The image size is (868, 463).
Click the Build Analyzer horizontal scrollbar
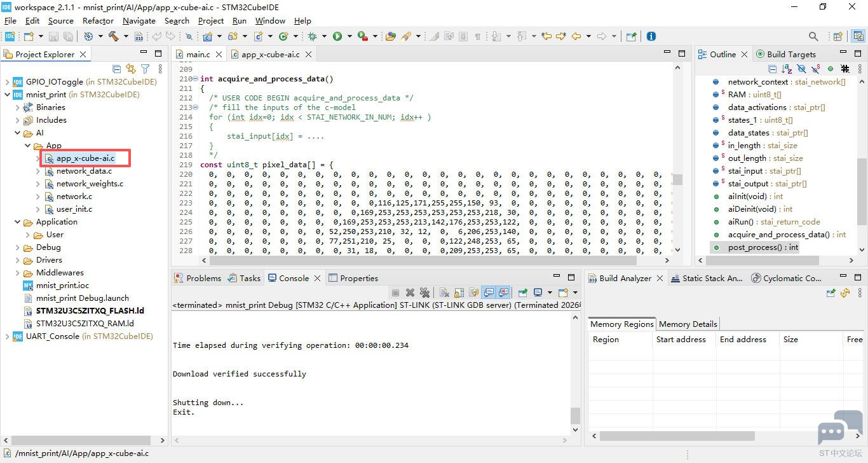pyautogui.click(x=677, y=436)
